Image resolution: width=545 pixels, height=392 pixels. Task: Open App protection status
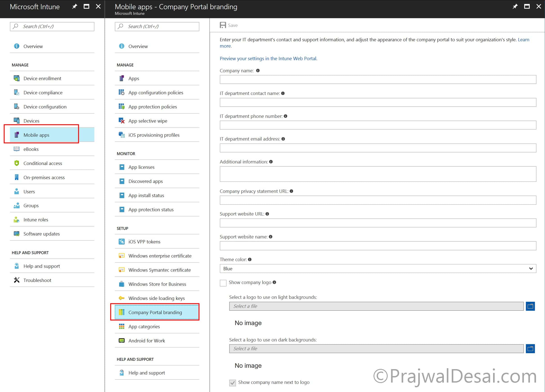(157, 209)
